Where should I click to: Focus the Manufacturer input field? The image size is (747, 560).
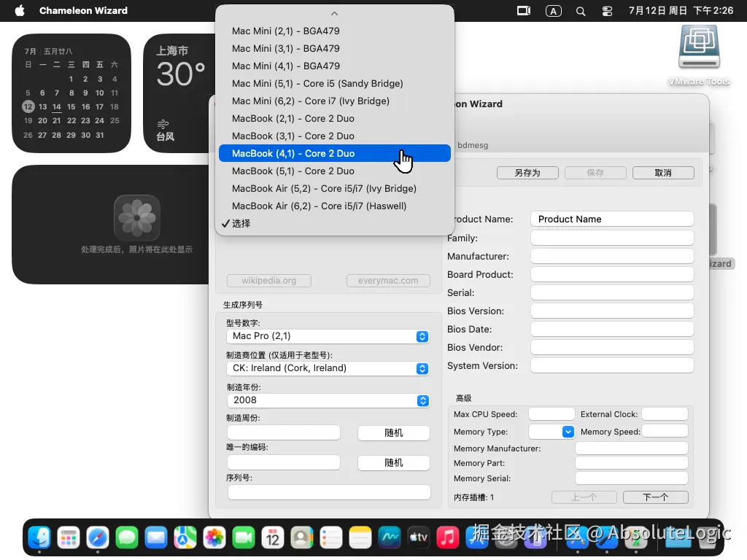[x=612, y=256]
